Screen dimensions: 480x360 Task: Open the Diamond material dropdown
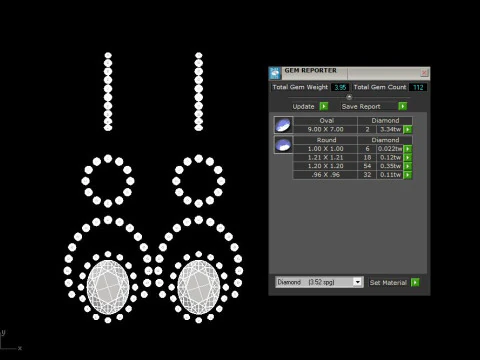(357, 282)
